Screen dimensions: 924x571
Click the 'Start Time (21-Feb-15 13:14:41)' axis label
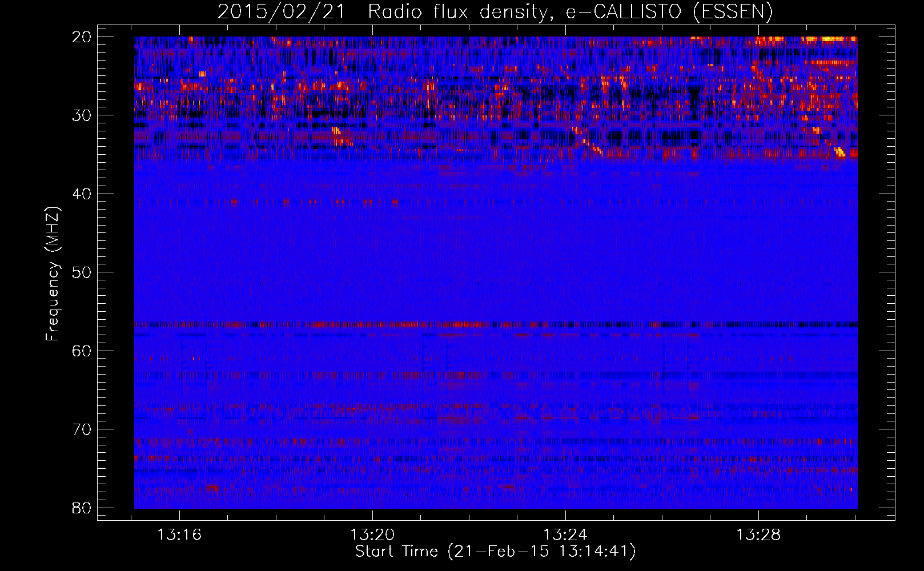pos(495,552)
